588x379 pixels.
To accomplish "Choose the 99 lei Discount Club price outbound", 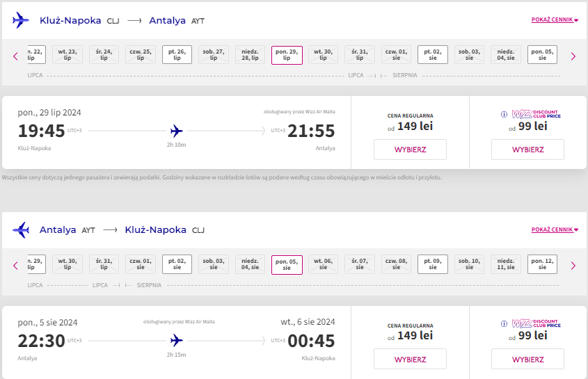I will tap(528, 150).
